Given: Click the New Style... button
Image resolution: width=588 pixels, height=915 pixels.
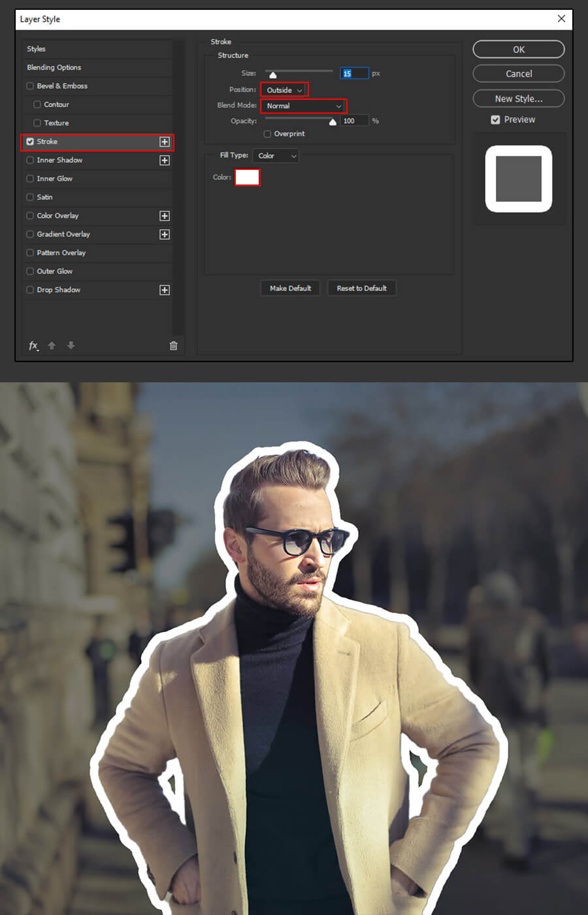Looking at the screenshot, I should coord(519,99).
